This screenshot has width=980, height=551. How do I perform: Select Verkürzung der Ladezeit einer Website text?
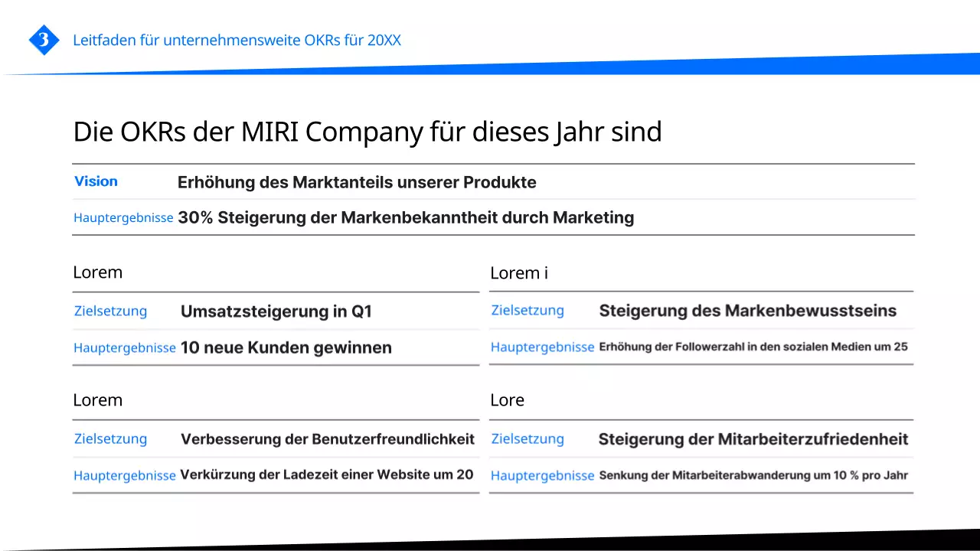tap(328, 474)
